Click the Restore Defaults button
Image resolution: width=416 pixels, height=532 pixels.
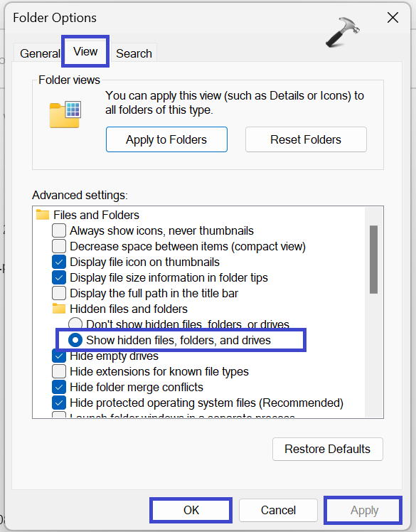(327, 449)
